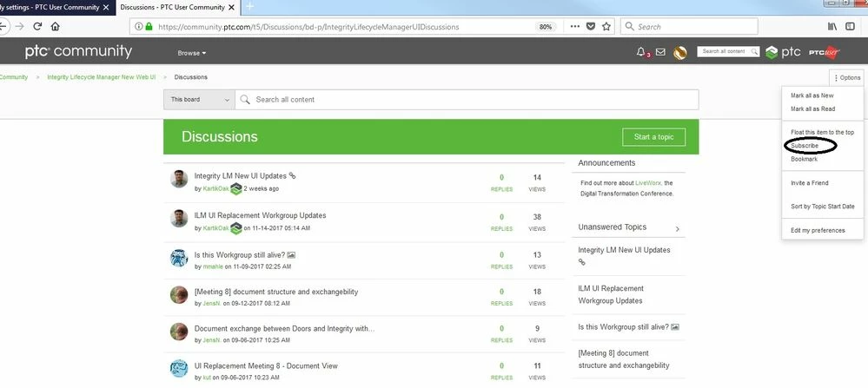Open unanswered ILM UI Replacement Workgroup Updates
Image resolution: width=868 pixels, height=388 pixels.
point(611,294)
